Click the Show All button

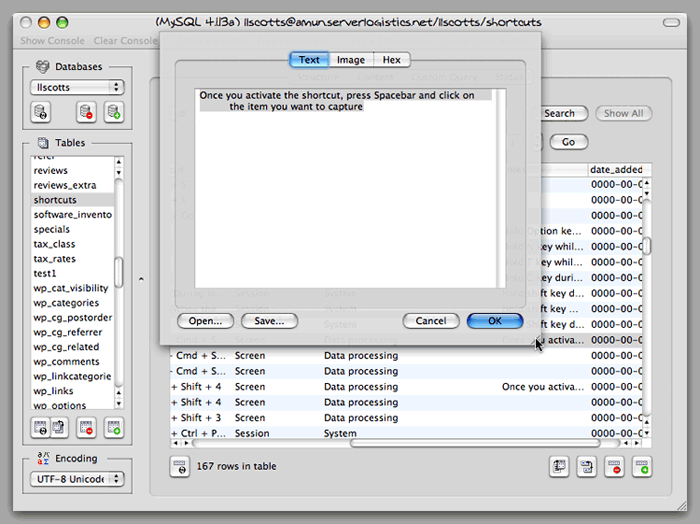tap(624, 113)
